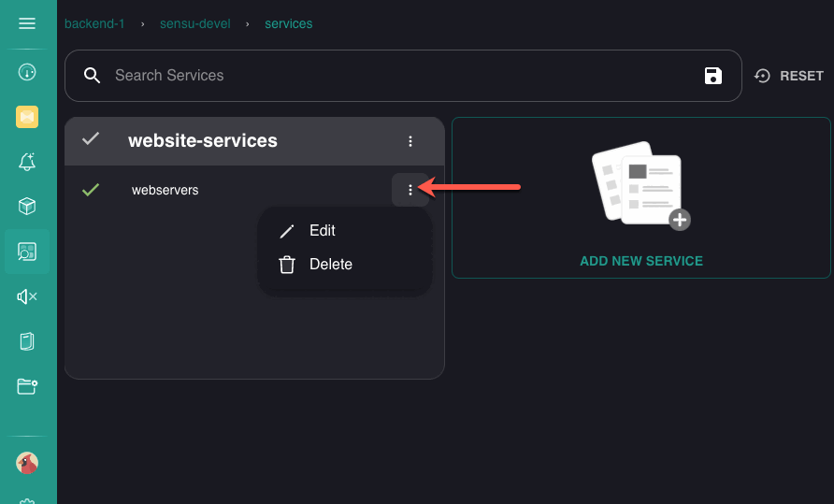834x504 pixels.
Task: Click the RESET button
Action: [x=788, y=76]
